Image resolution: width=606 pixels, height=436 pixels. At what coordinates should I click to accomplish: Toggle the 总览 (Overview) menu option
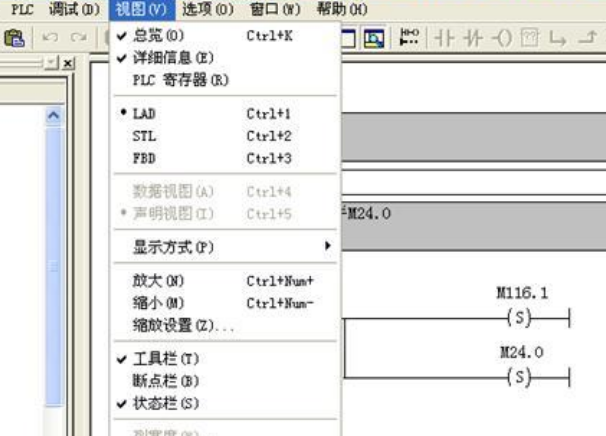[x=225, y=36]
